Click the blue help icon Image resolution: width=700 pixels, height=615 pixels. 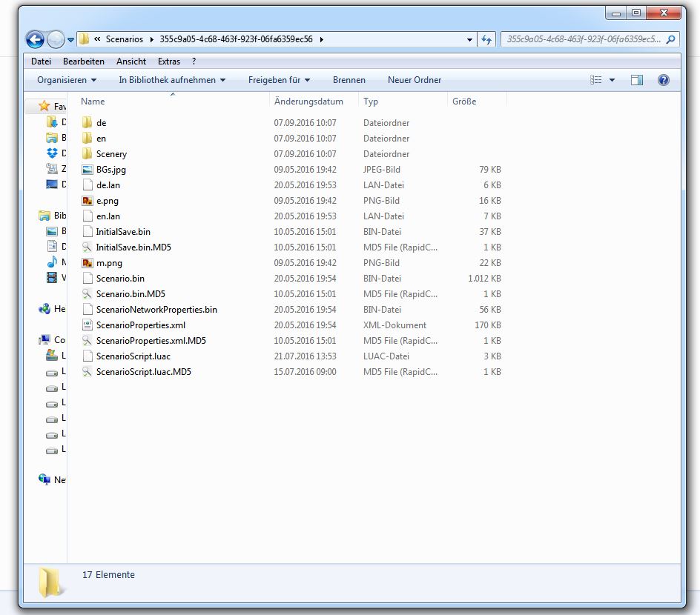coord(664,80)
